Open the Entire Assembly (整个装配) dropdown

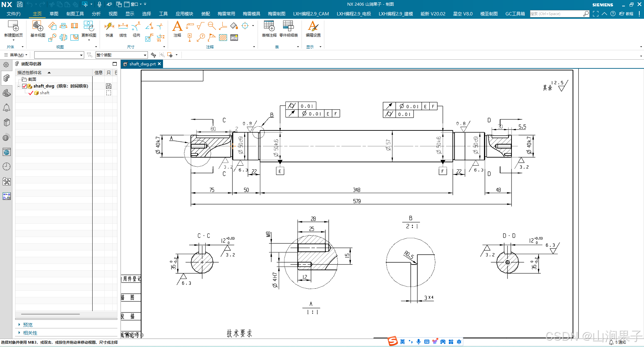(121, 55)
